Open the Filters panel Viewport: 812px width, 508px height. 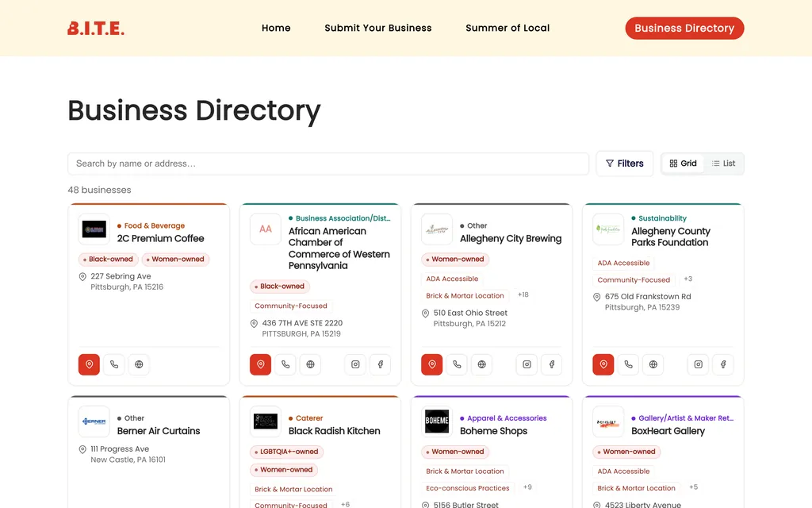[x=625, y=164]
